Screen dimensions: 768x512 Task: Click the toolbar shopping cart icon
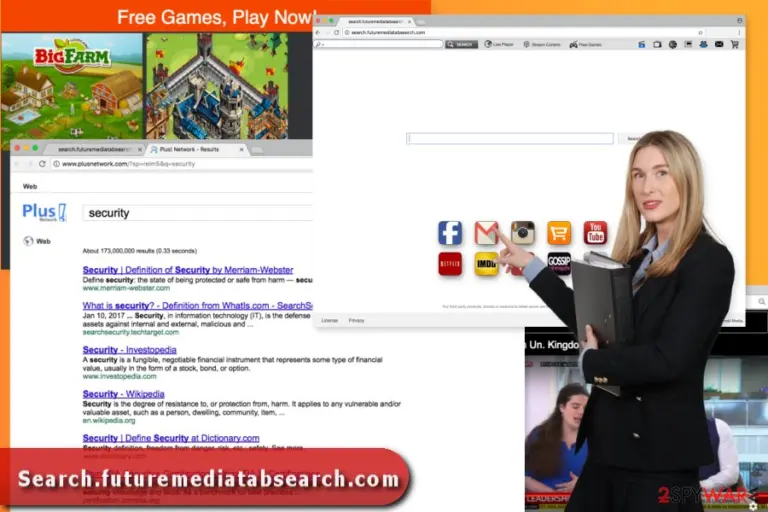(735, 44)
